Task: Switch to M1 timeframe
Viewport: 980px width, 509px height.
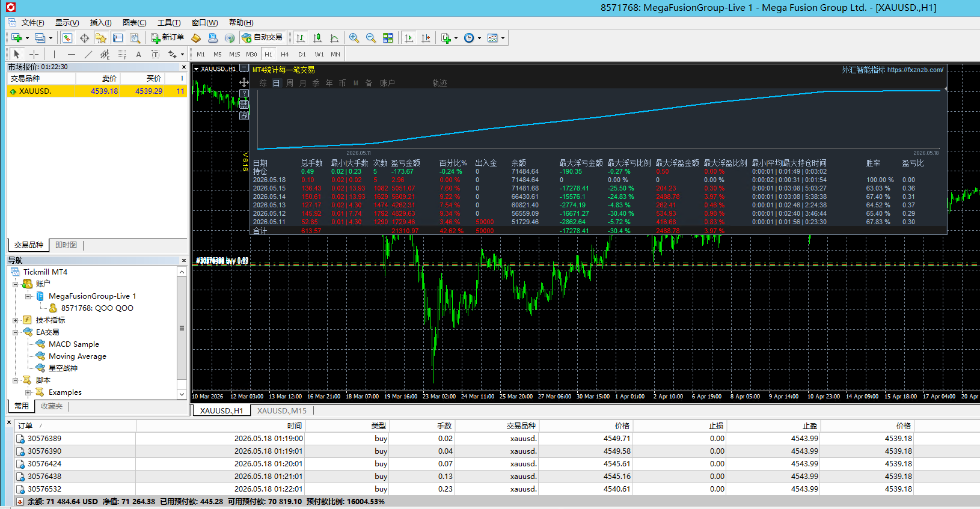Action: [x=201, y=54]
